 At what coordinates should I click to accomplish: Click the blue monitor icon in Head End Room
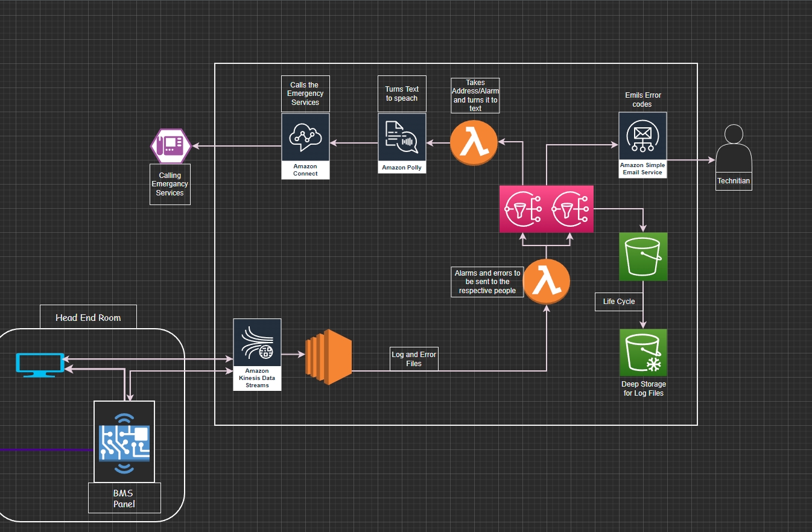pyautogui.click(x=39, y=365)
